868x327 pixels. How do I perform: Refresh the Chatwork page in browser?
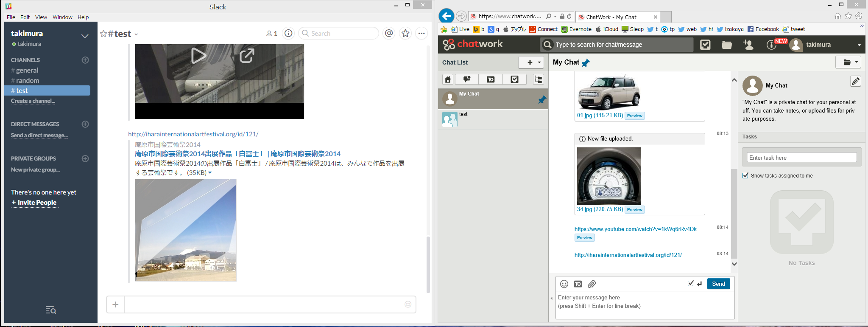pyautogui.click(x=569, y=16)
